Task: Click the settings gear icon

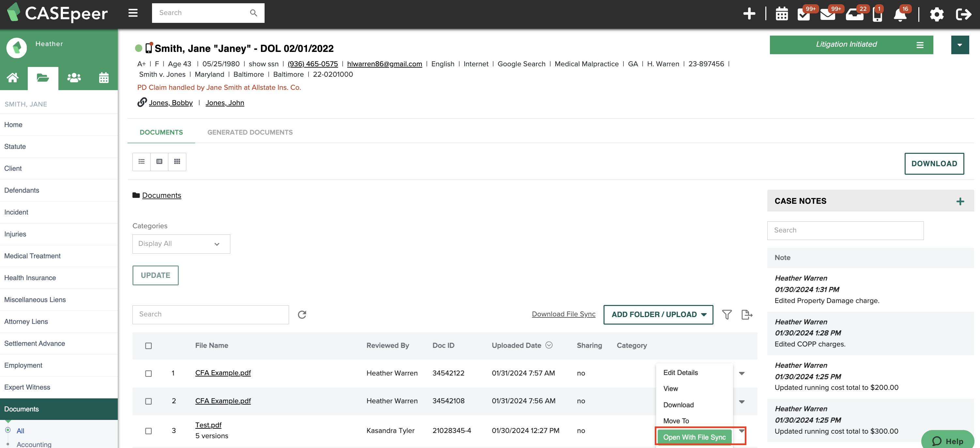Action: click(936, 14)
